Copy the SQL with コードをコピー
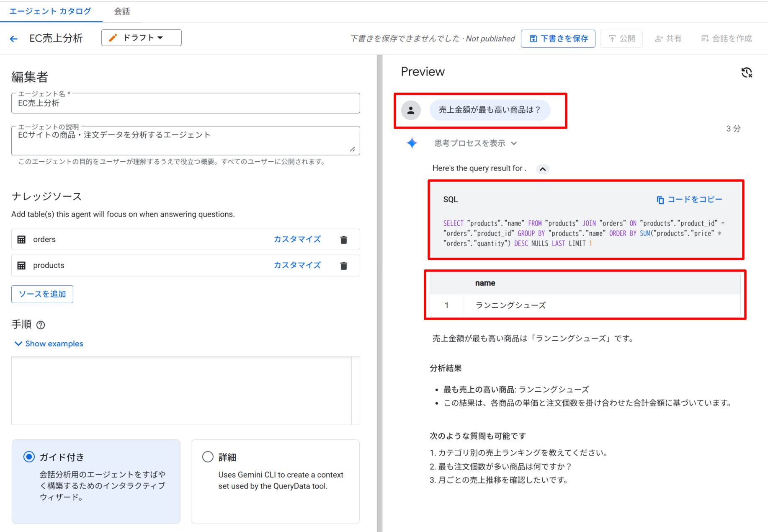This screenshot has height=532, width=768. (690, 199)
